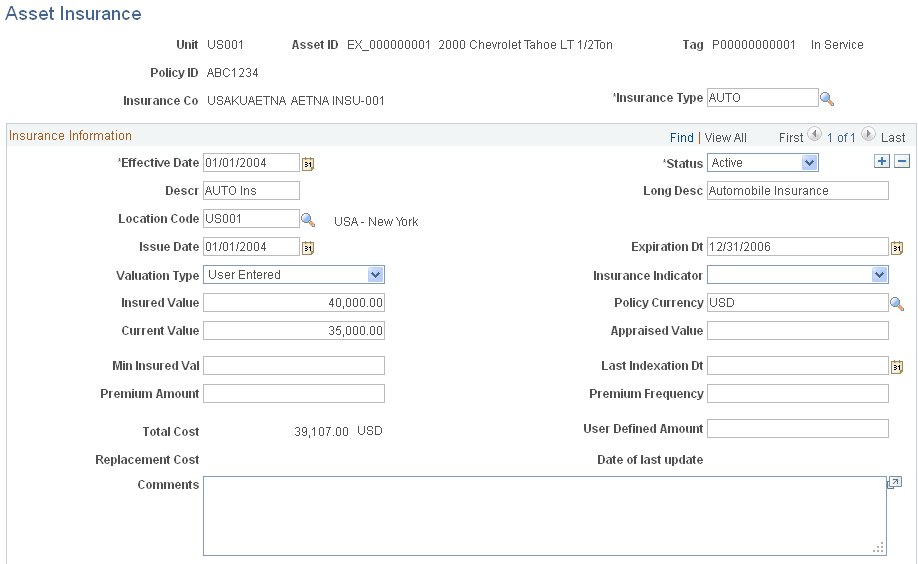Click the Issue Date field
Screen dimensions: 918x564
point(251,247)
